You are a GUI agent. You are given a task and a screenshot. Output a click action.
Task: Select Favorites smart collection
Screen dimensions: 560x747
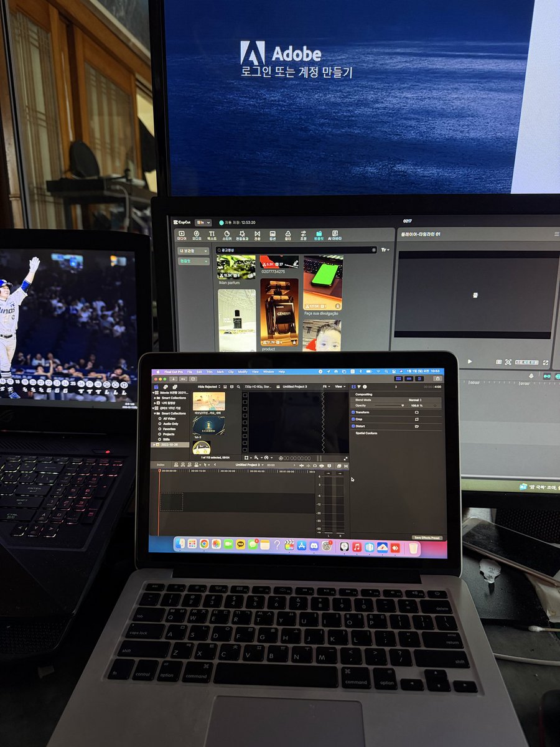(x=169, y=429)
